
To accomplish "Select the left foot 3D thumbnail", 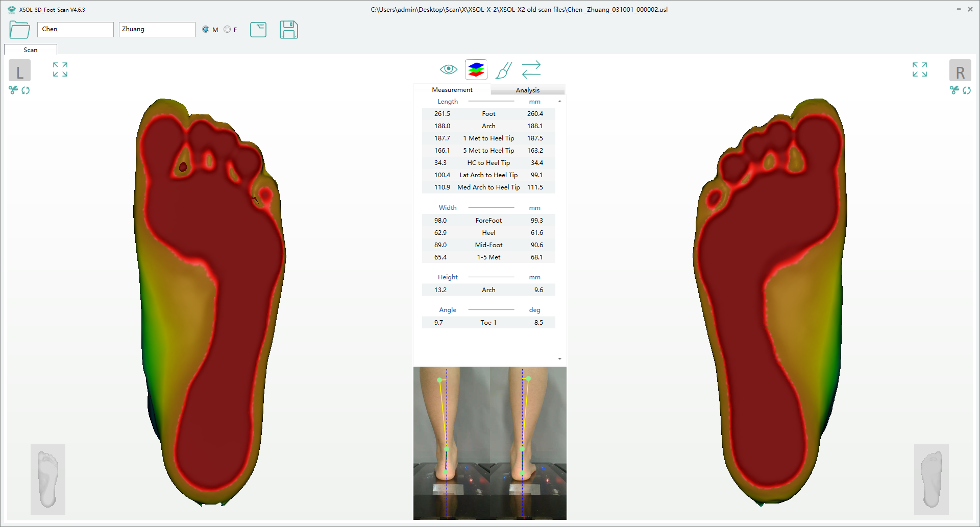I will (48, 479).
